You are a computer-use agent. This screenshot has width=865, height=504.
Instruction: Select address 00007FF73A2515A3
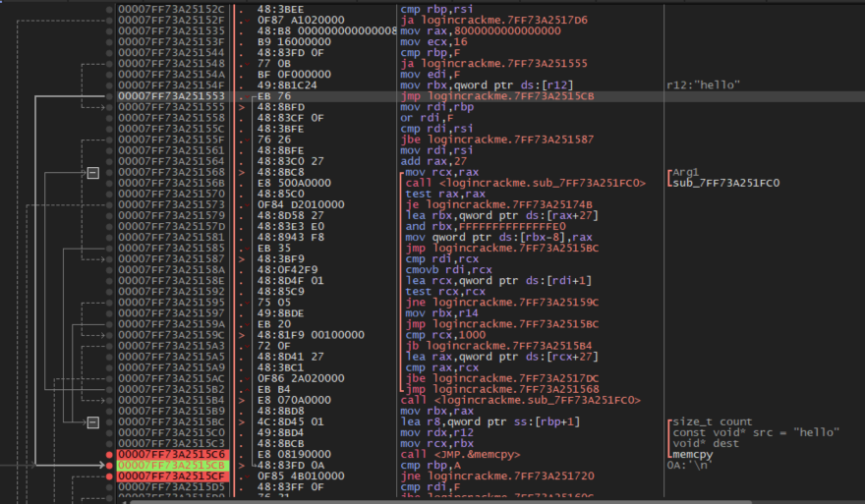tap(172, 346)
